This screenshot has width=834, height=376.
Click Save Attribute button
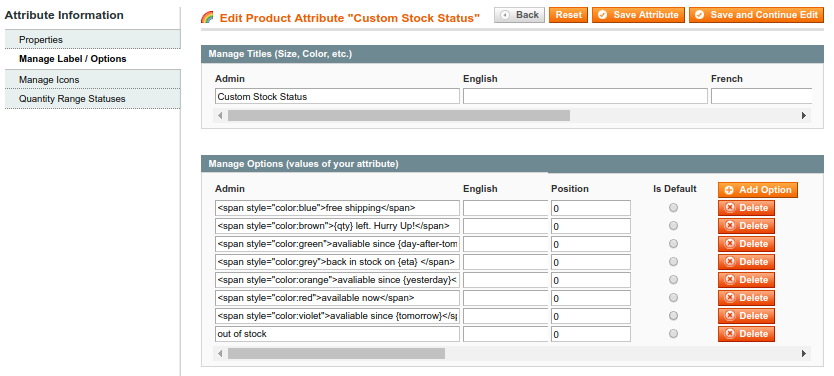point(638,15)
